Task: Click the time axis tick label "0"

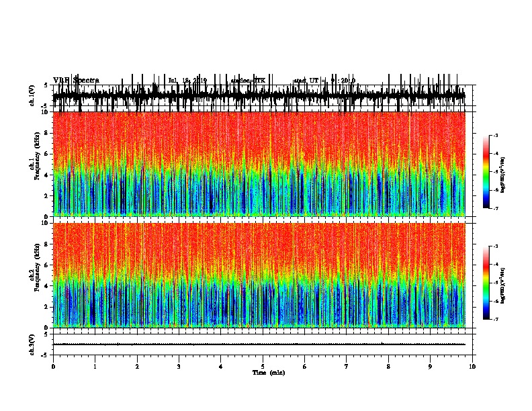Action: pyautogui.click(x=53, y=367)
